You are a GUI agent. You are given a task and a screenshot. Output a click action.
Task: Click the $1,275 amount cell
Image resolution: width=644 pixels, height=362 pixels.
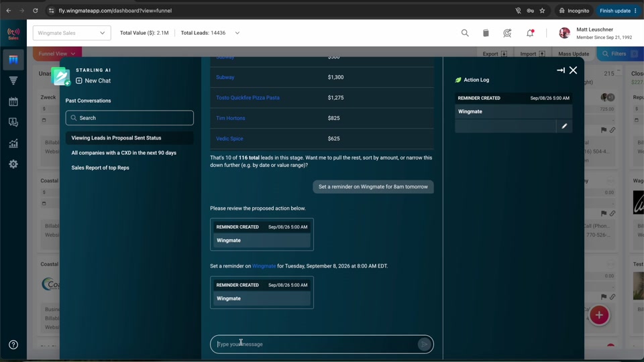point(335,98)
